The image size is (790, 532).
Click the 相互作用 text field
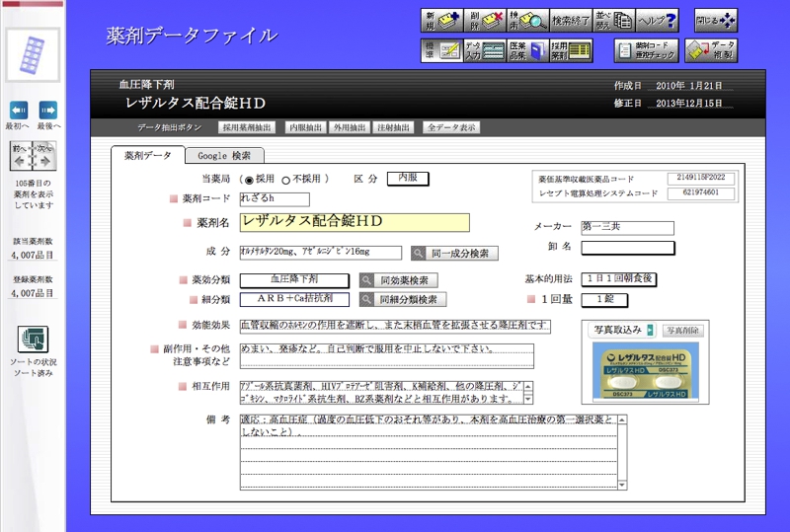(382, 393)
